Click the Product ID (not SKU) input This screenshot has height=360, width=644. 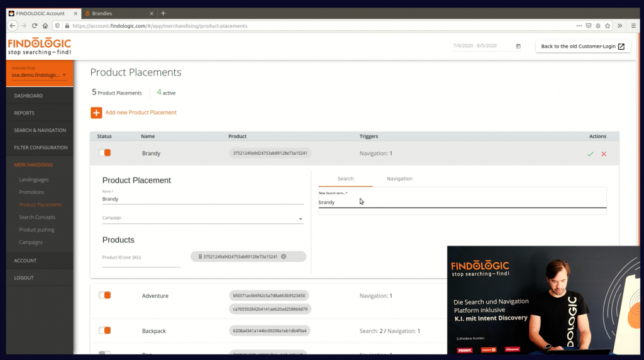pyautogui.click(x=141, y=259)
